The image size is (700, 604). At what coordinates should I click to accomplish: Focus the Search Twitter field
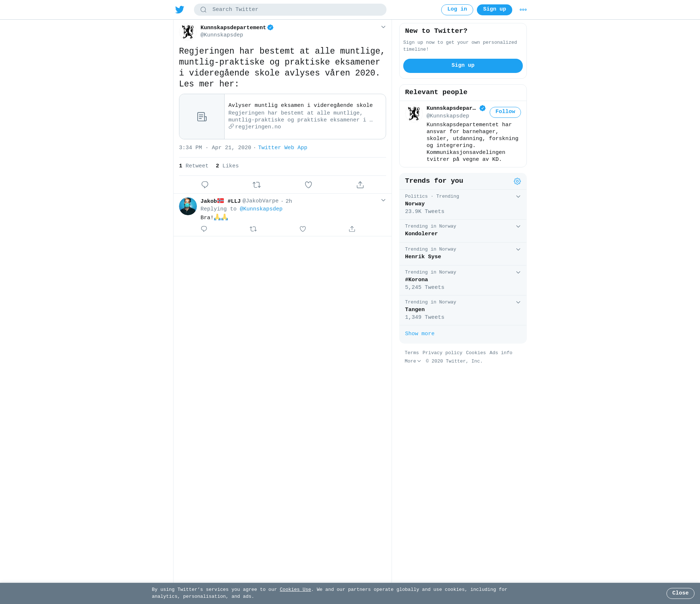[x=290, y=10]
